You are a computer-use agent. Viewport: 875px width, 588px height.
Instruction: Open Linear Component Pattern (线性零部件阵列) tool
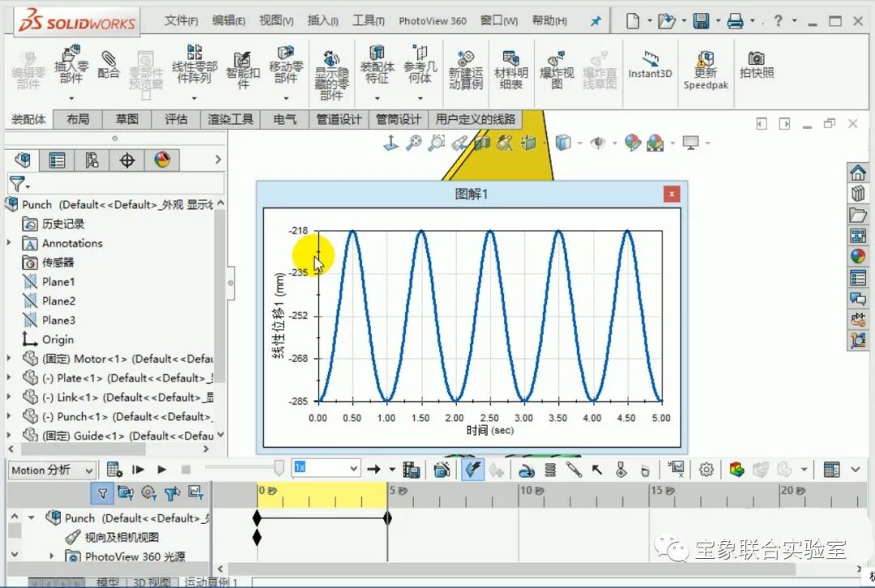194,66
